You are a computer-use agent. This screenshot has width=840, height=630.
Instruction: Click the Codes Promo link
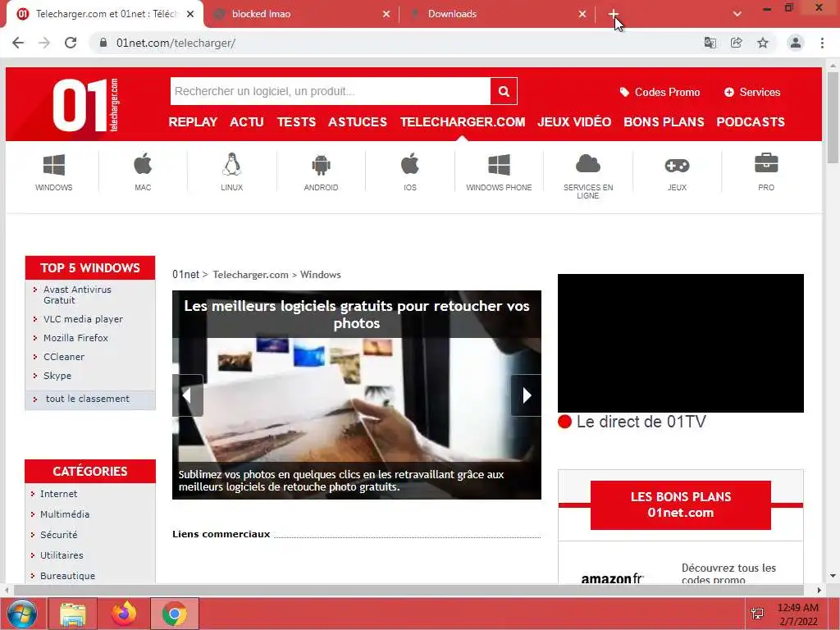[660, 92]
